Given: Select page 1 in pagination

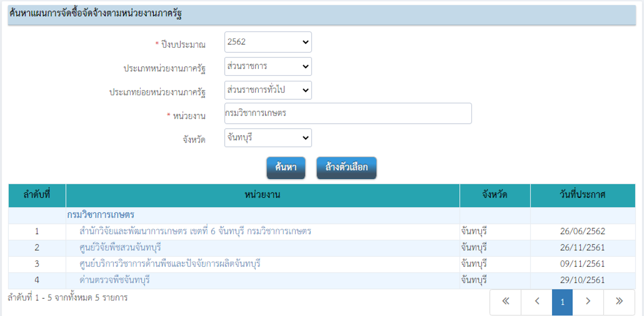Looking at the screenshot, I should 562,302.
